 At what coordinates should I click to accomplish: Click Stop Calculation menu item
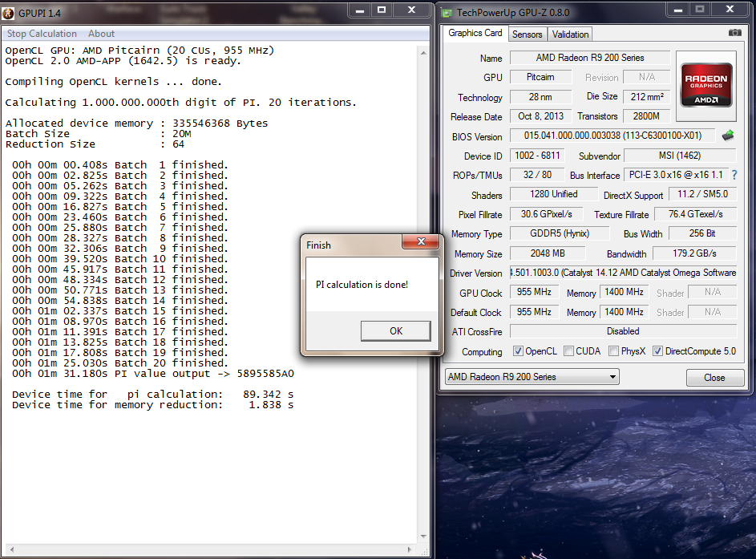tap(42, 34)
